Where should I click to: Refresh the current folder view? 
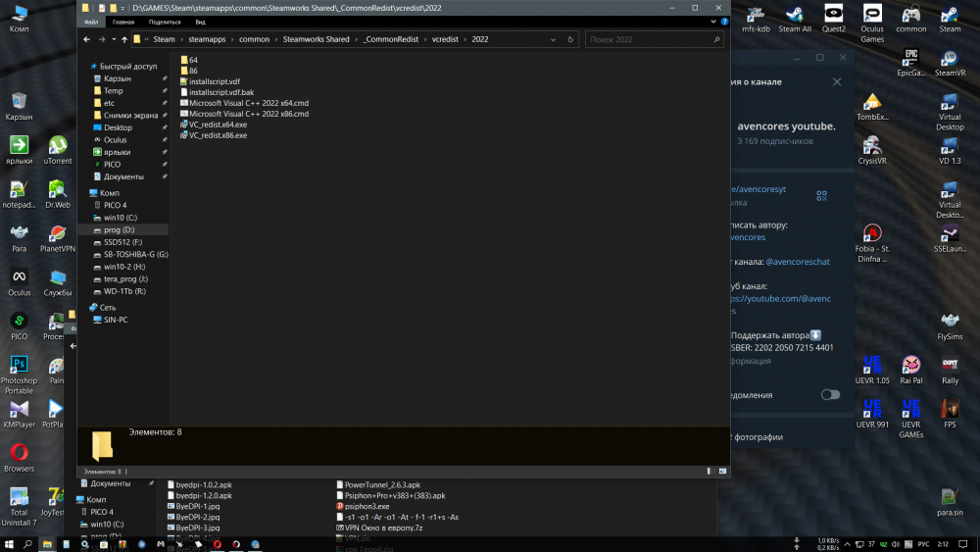pos(572,39)
